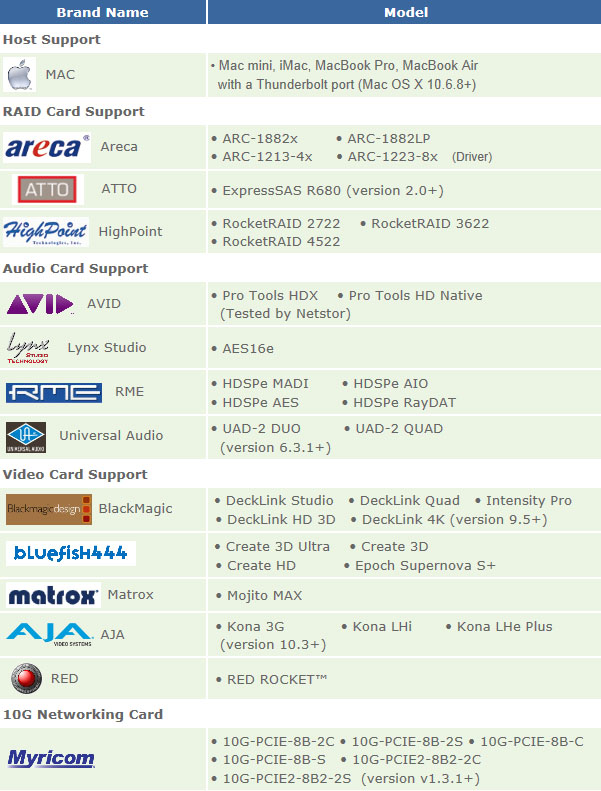Click the 10G Networking Card heading
Viewport: 601px width, 791px height.
coord(83,714)
